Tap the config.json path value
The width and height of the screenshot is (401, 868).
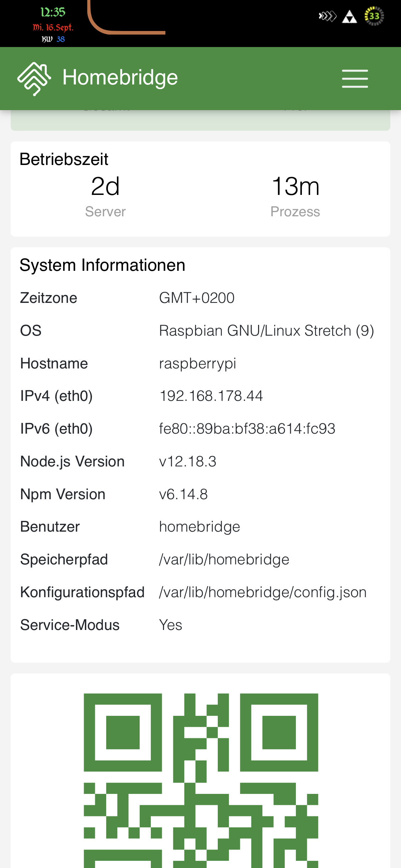pos(263,592)
